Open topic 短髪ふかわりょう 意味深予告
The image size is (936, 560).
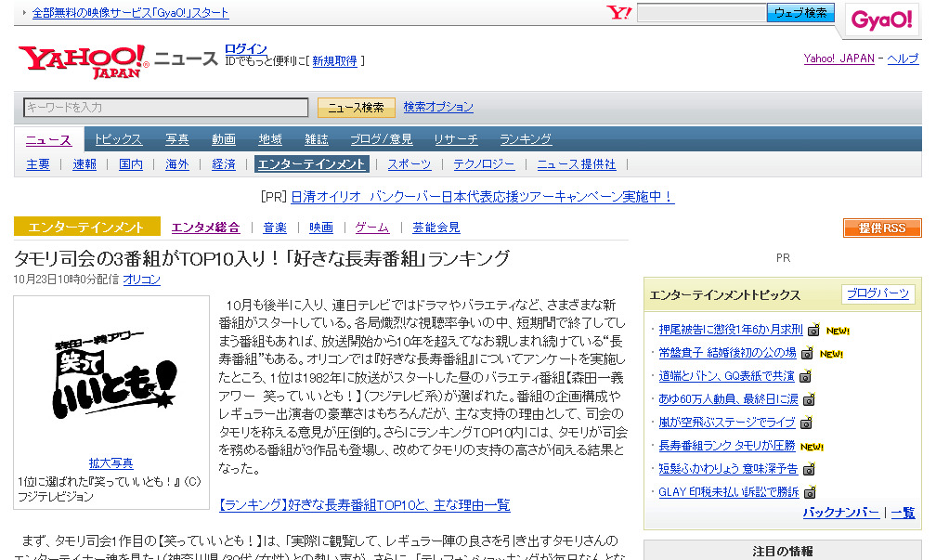click(x=728, y=469)
